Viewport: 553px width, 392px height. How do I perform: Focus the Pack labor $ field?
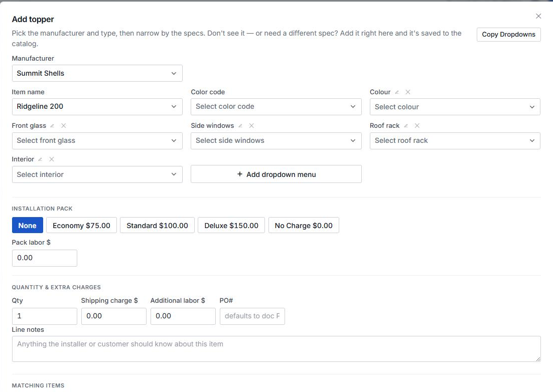tap(45, 258)
